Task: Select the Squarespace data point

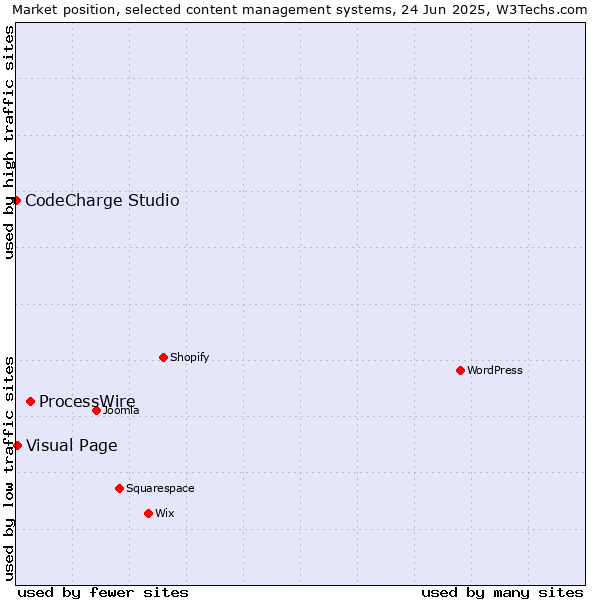Action: tap(119, 489)
